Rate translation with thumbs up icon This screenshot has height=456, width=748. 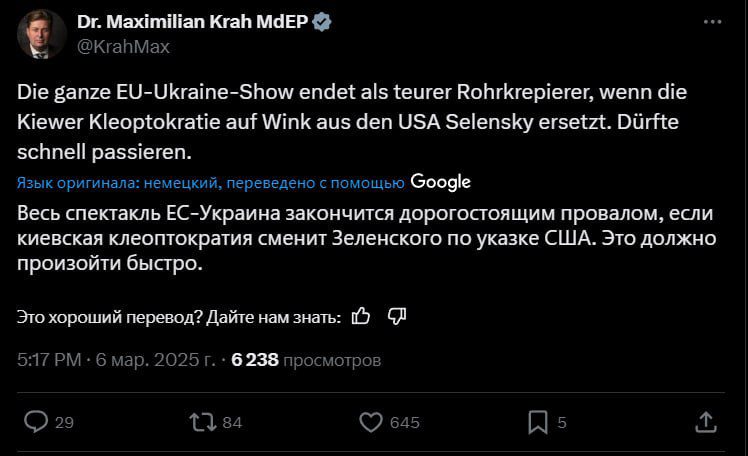(362, 316)
